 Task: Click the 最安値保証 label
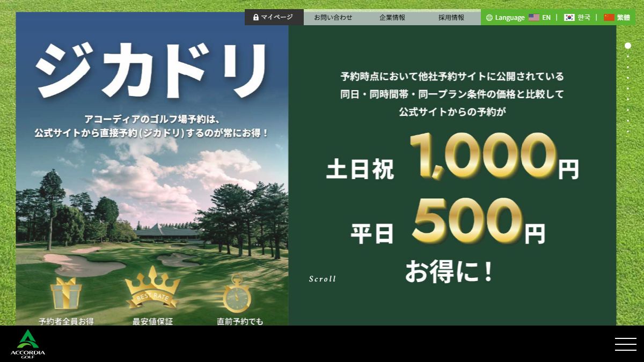pyautogui.click(x=153, y=321)
